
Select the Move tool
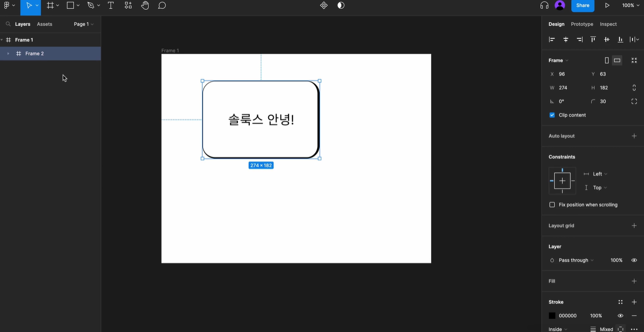click(29, 6)
